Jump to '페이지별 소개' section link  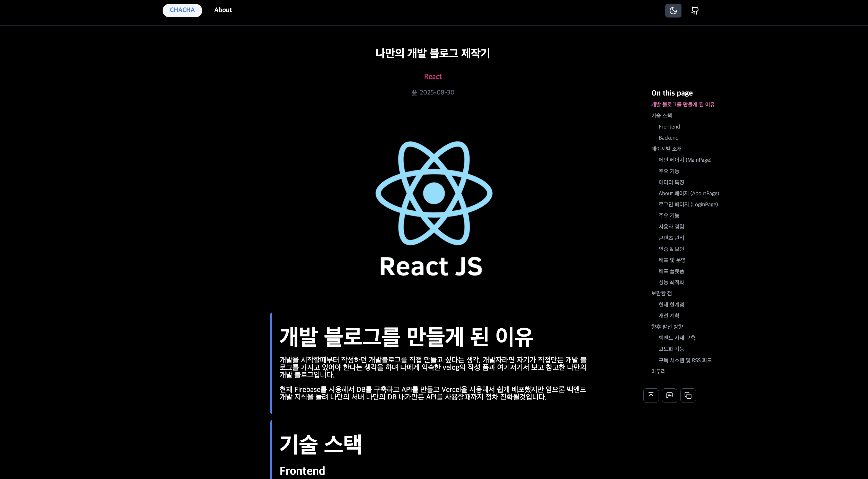[x=666, y=149]
